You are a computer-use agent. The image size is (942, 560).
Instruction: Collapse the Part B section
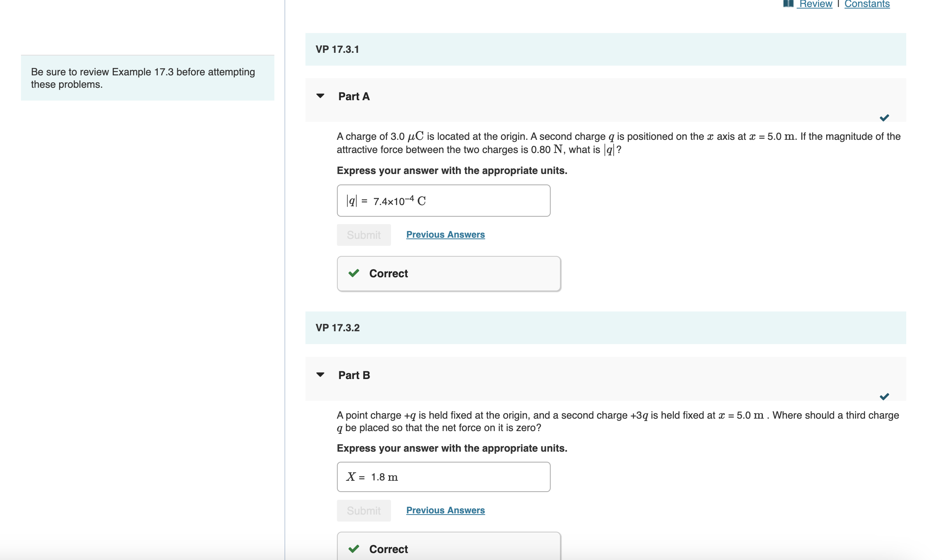[x=320, y=374]
